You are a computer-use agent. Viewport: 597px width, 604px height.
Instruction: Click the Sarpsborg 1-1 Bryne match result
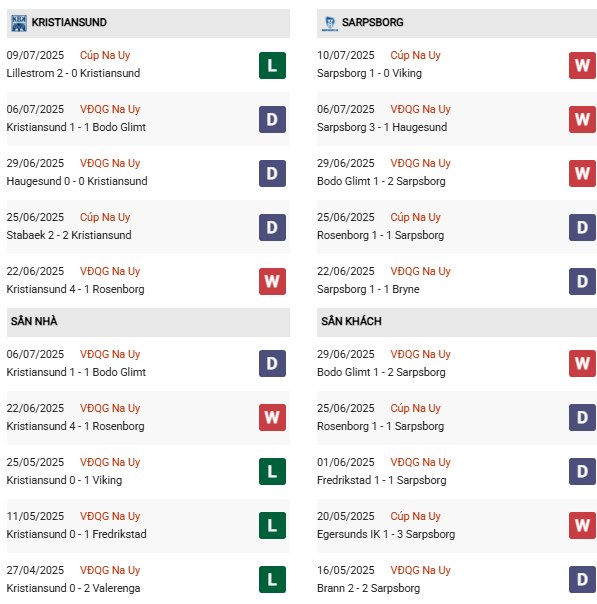[x=368, y=289]
